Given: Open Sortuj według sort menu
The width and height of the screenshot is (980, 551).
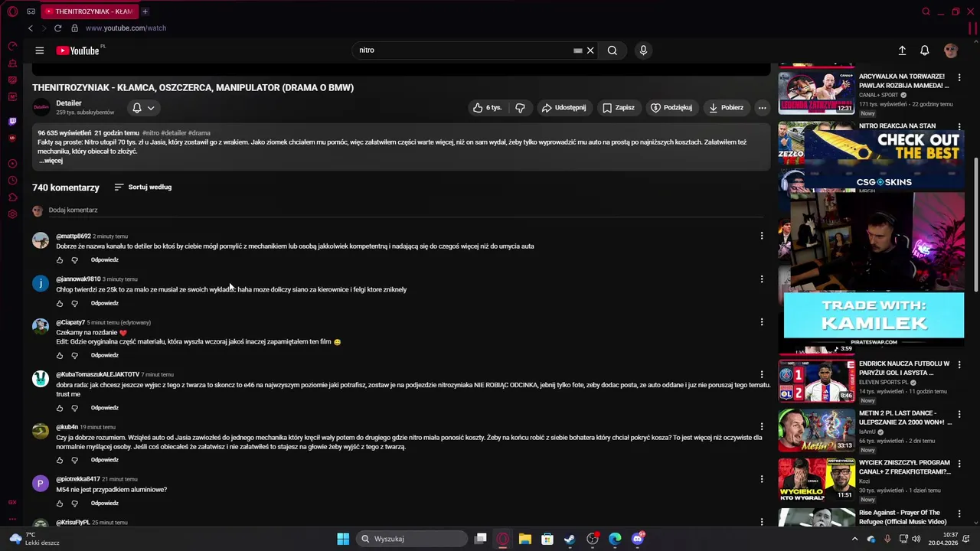Looking at the screenshot, I should tap(143, 187).
